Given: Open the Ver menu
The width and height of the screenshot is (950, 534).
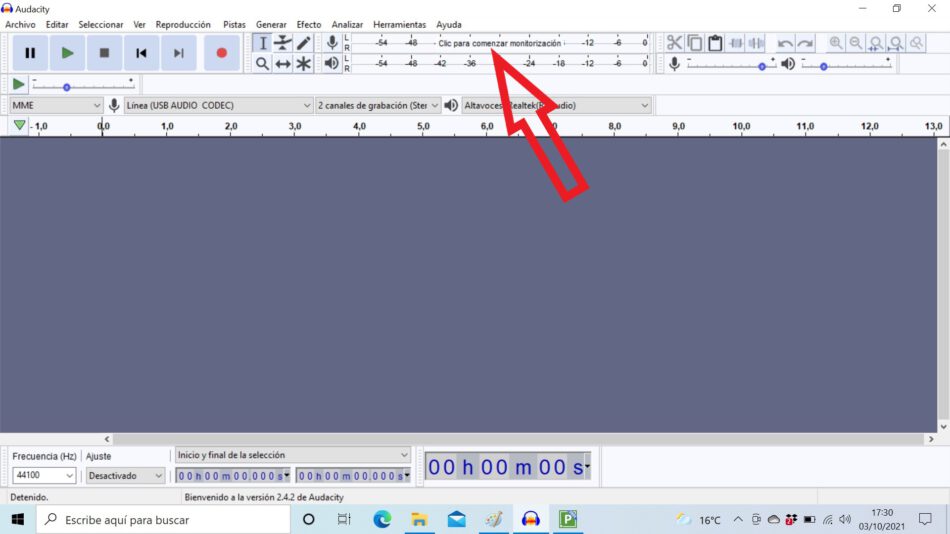Looking at the screenshot, I should pyautogui.click(x=139, y=25).
